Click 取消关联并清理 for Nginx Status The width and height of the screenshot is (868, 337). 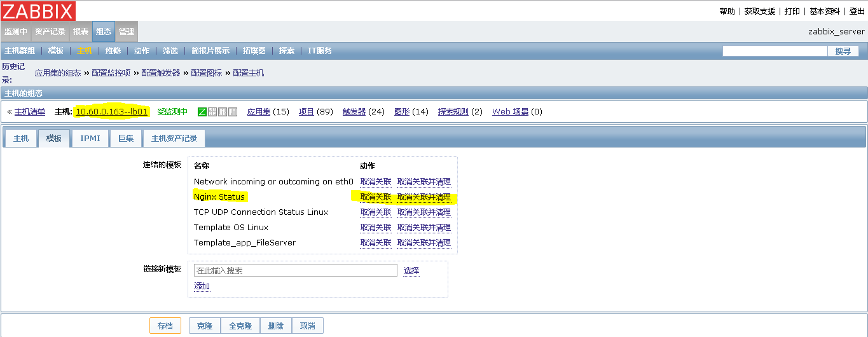(424, 197)
